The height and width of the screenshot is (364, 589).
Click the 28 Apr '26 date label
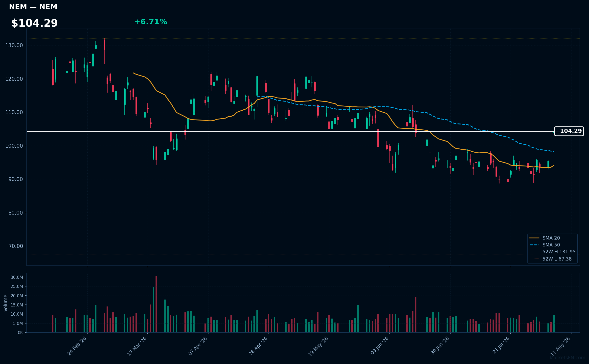click(259, 346)
